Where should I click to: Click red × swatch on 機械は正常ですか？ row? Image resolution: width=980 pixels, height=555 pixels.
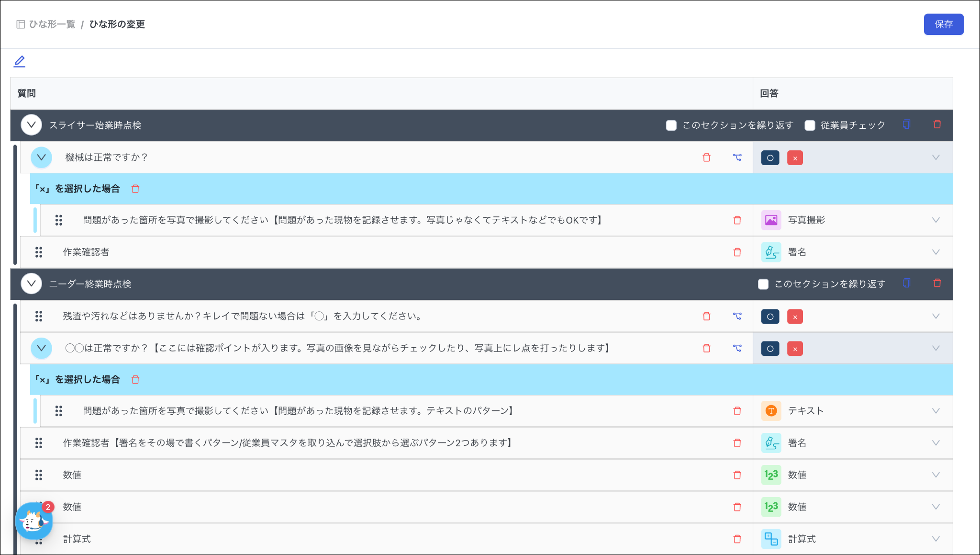pos(795,158)
